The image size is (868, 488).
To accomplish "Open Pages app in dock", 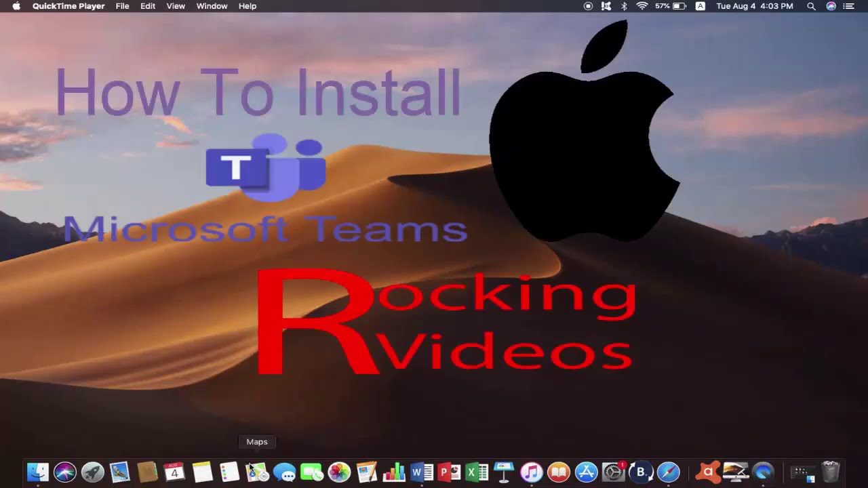I will pos(367,472).
